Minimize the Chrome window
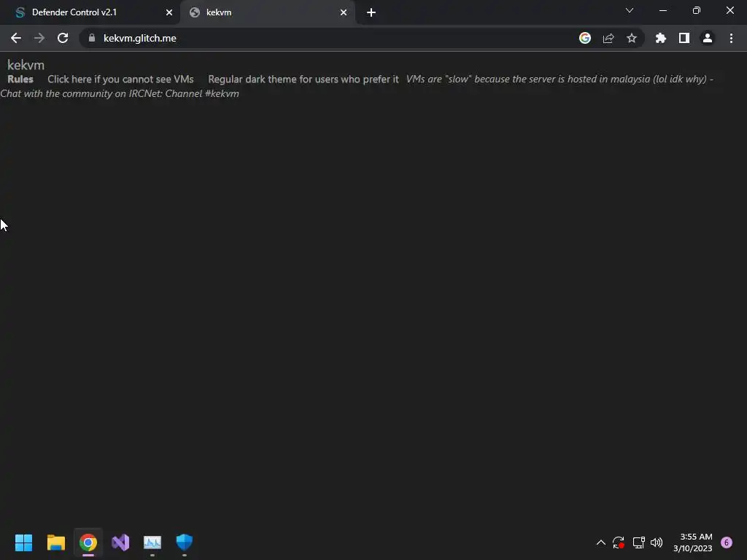This screenshot has height=560, width=747. tap(662, 10)
